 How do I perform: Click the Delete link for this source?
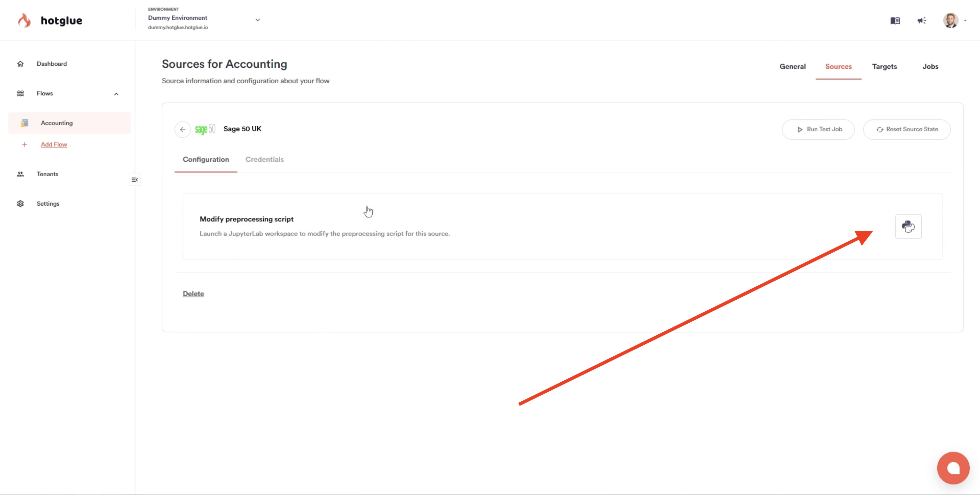[193, 293]
